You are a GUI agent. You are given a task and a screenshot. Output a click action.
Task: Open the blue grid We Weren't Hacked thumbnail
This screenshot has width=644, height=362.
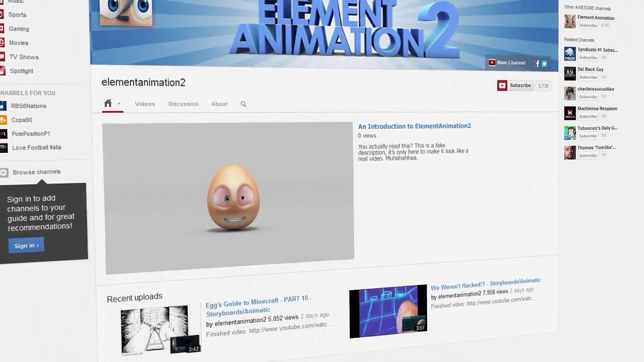coord(388,312)
